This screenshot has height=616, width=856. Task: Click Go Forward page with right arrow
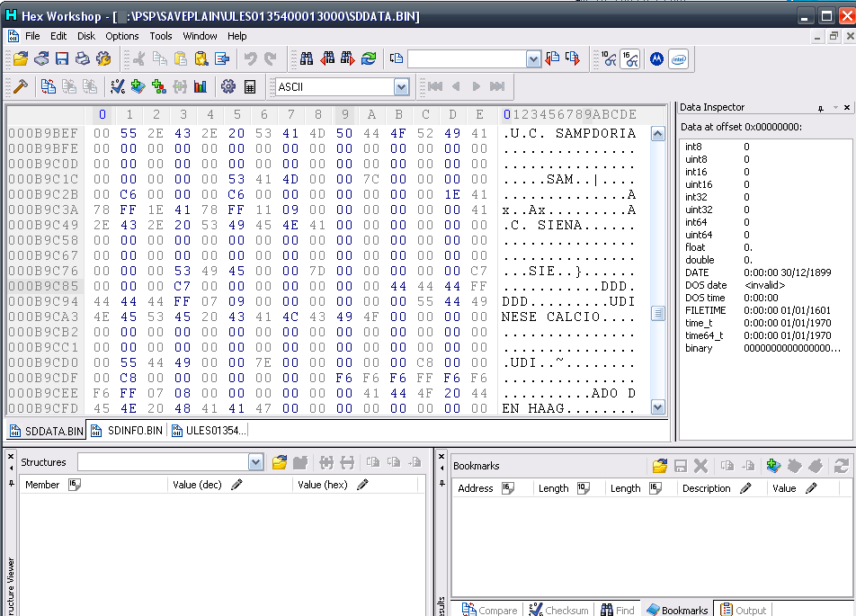[573, 58]
